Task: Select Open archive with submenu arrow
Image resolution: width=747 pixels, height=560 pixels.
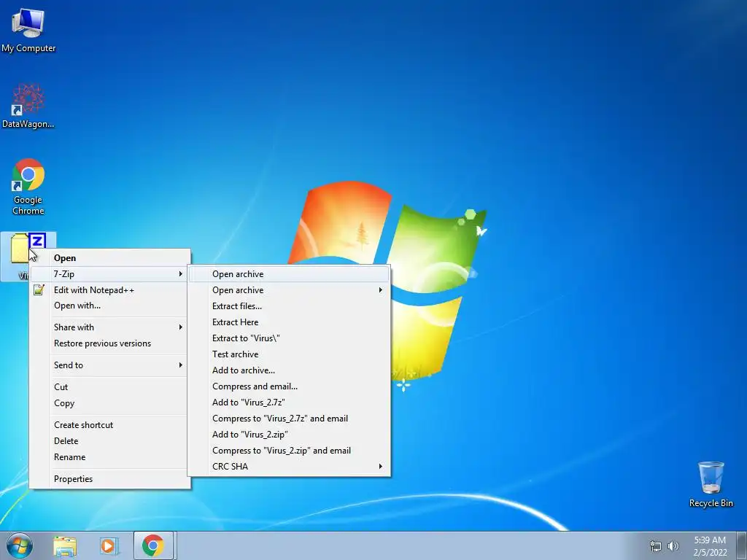Action: (289, 290)
